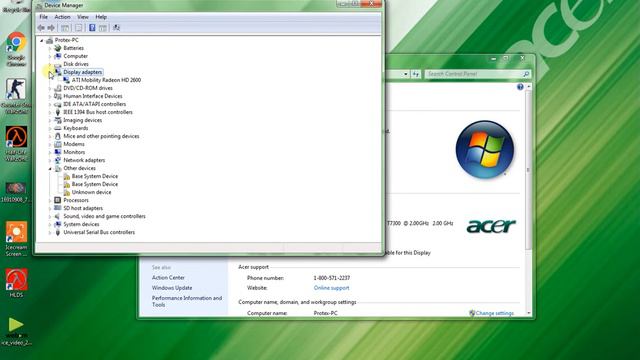
Task: Select the Disk drives item
Action: coord(76,64)
